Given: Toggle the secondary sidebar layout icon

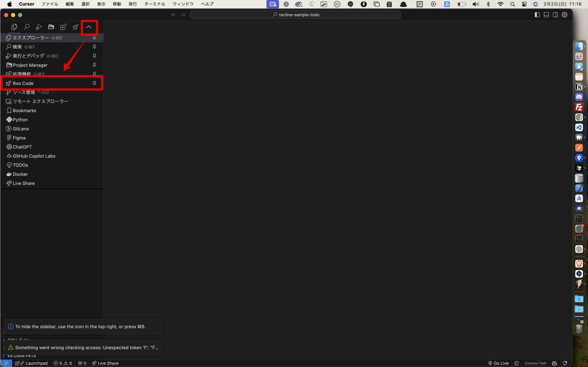Looking at the screenshot, I should 555,15.
